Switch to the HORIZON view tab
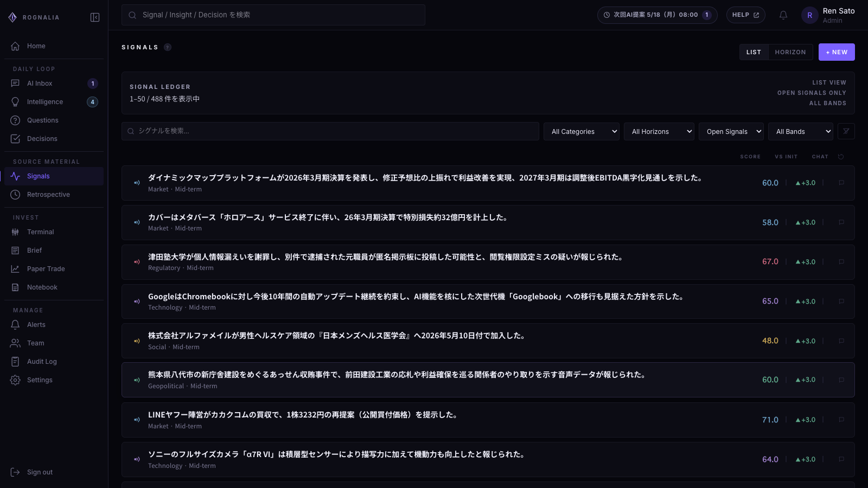Screen dimensions: 868x488 pos(790,52)
